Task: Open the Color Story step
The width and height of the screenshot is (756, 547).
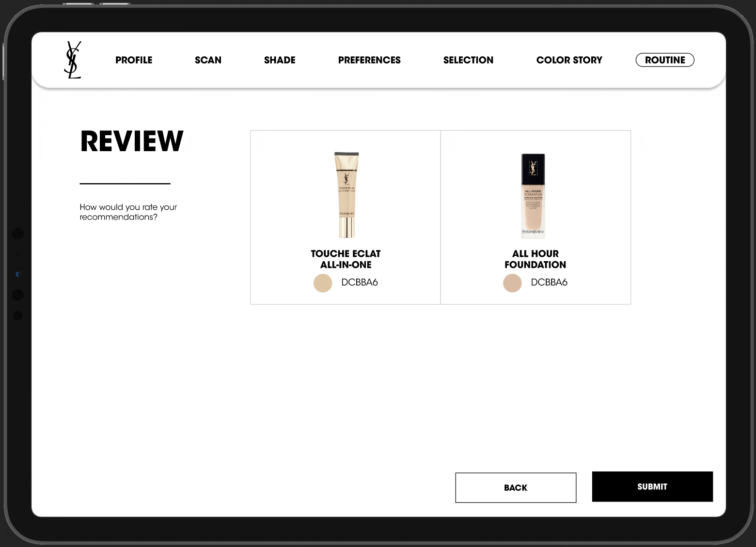Action: tap(569, 60)
